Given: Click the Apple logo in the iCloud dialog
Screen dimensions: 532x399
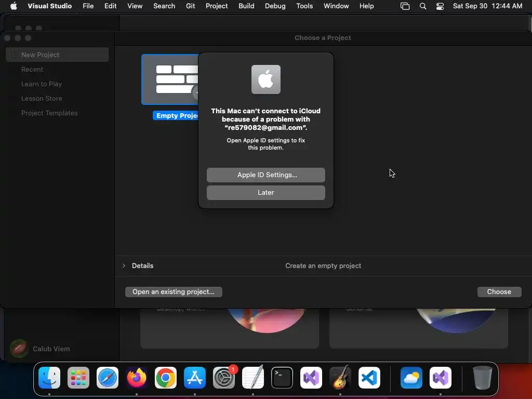Looking at the screenshot, I should (266, 79).
